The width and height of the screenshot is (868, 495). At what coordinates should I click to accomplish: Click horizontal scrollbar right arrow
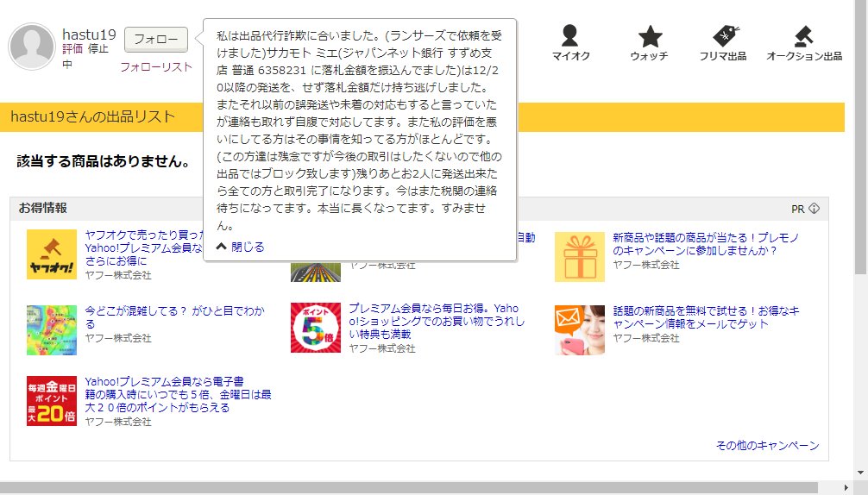[846, 487]
